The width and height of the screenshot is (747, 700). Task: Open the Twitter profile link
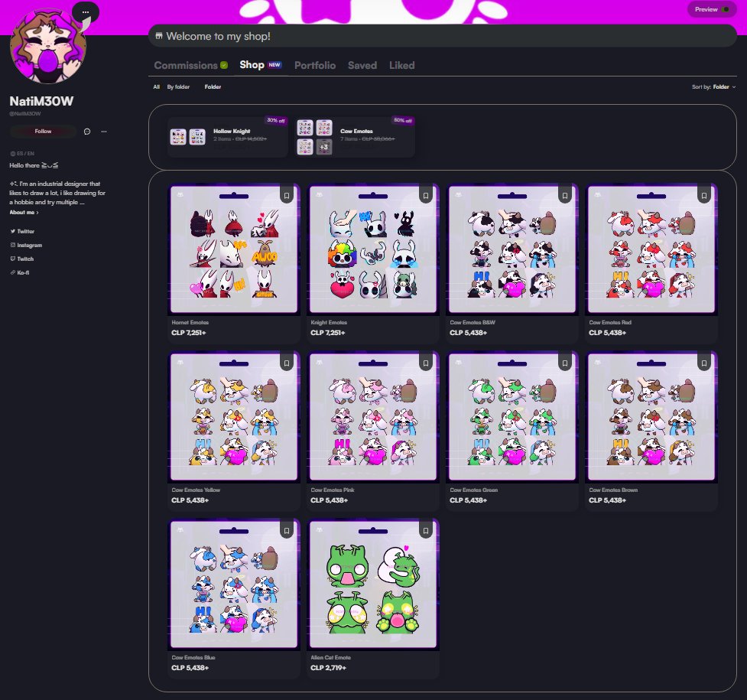click(x=26, y=231)
